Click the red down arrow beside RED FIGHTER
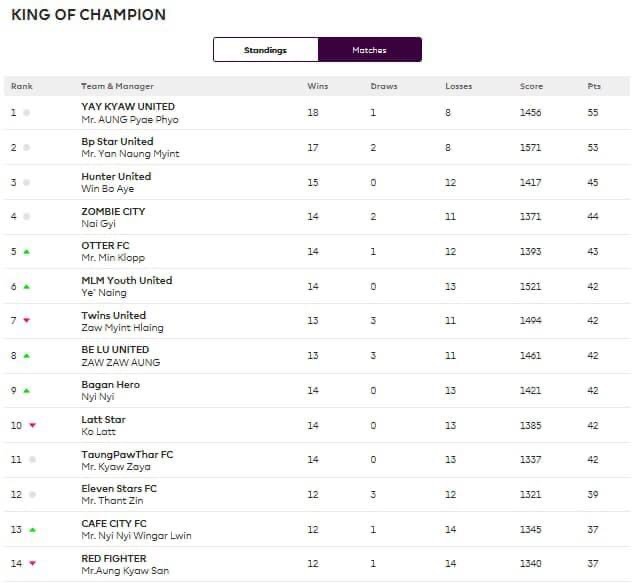 click(32, 565)
